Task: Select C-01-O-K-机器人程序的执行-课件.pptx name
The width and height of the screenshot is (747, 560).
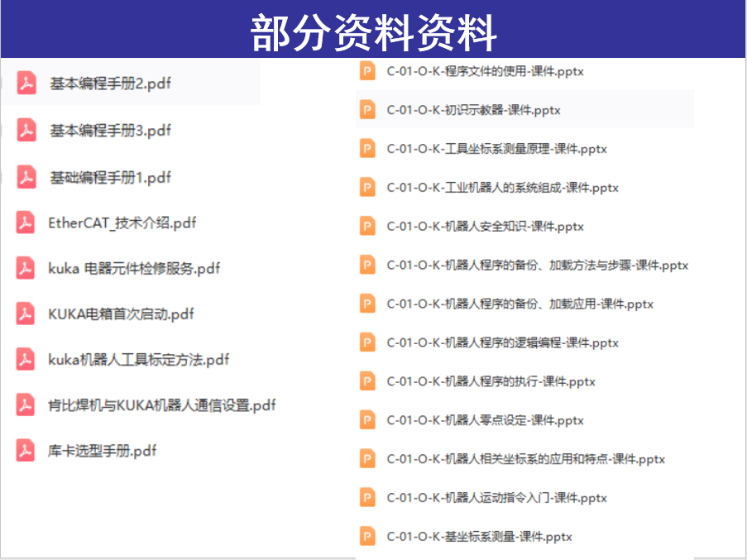Action: (x=491, y=382)
